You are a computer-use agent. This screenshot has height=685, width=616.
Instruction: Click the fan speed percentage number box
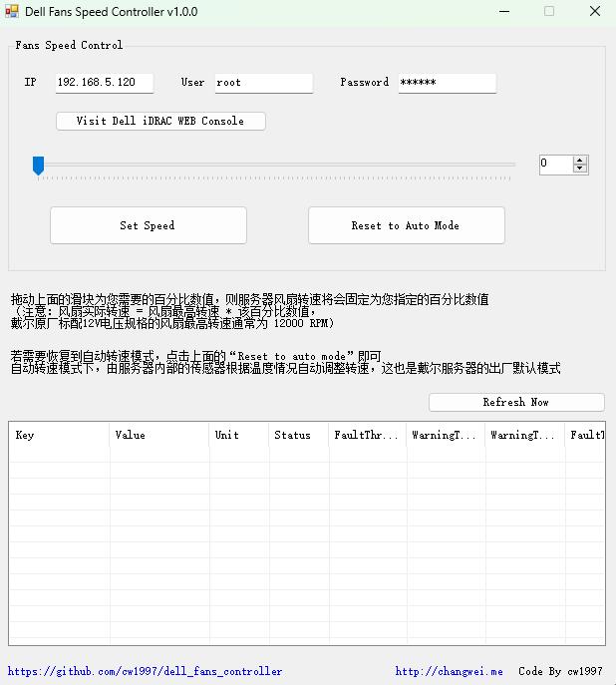point(556,165)
